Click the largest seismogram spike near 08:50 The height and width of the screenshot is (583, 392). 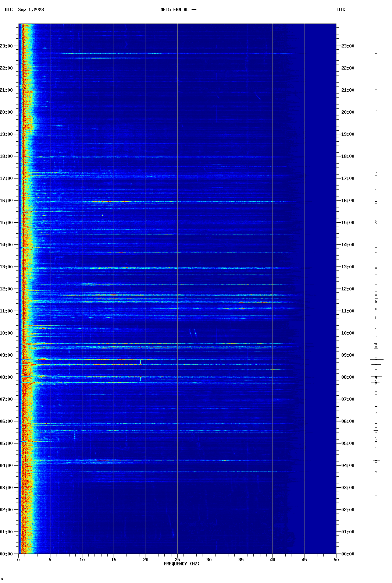click(376, 359)
